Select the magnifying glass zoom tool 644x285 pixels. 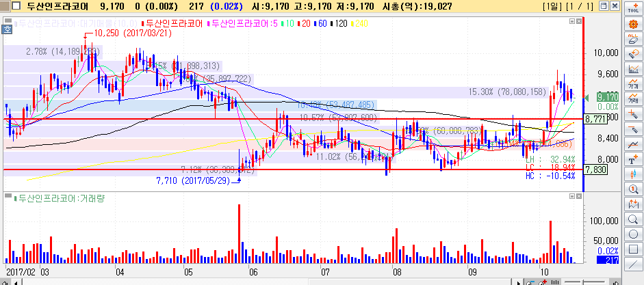pyautogui.click(x=633, y=219)
